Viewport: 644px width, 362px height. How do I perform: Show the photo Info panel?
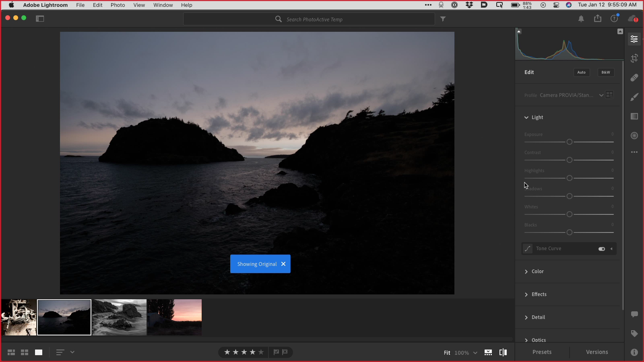[x=634, y=352]
